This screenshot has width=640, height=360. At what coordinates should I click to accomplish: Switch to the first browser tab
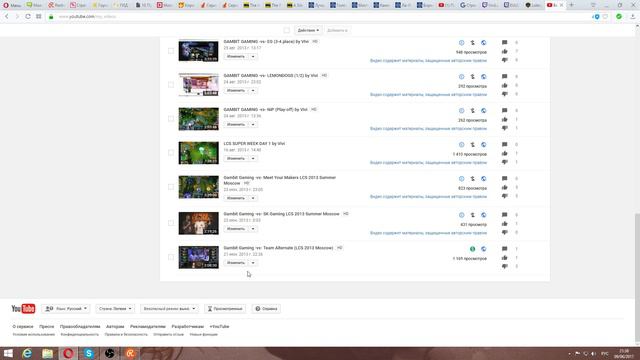11,5
